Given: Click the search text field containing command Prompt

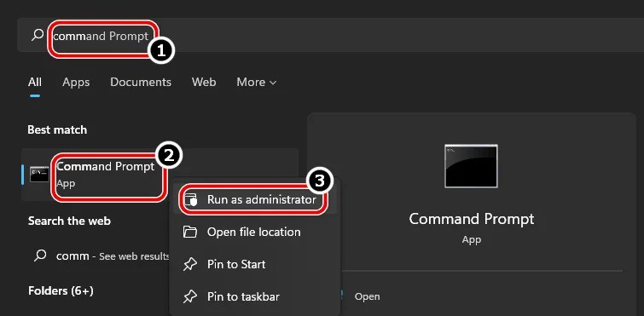Looking at the screenshot, I should tap(328, 35).
